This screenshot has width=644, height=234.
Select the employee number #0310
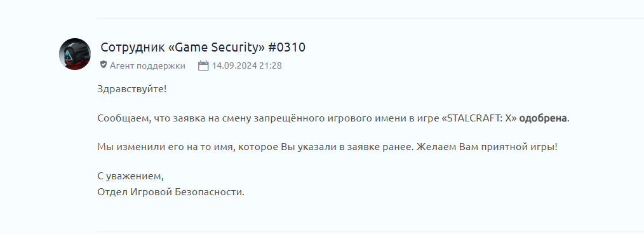(x=286, y=48)
